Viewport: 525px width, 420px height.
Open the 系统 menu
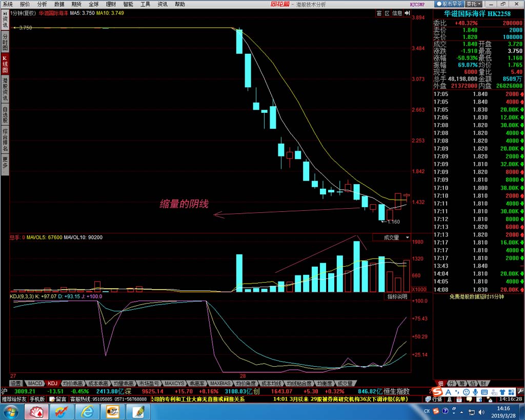tap(7, 4)
